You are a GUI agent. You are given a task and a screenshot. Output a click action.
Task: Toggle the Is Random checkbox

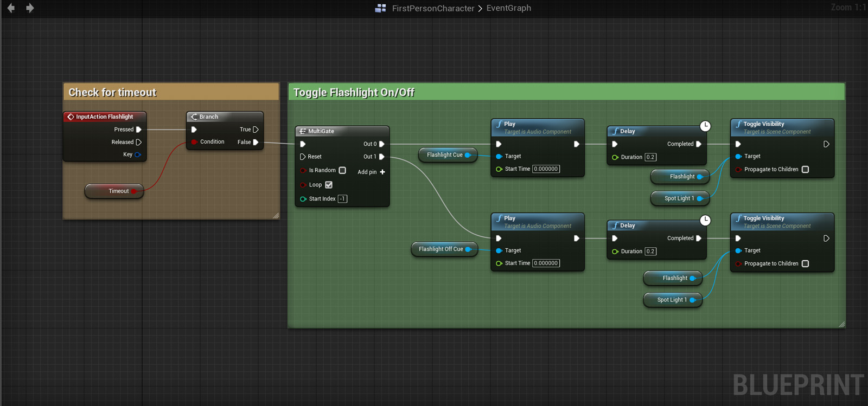tap(342, 170)
